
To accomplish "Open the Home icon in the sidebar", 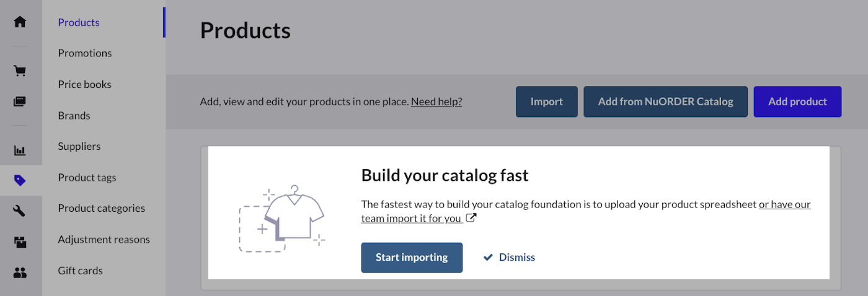I will click(20, 22).
